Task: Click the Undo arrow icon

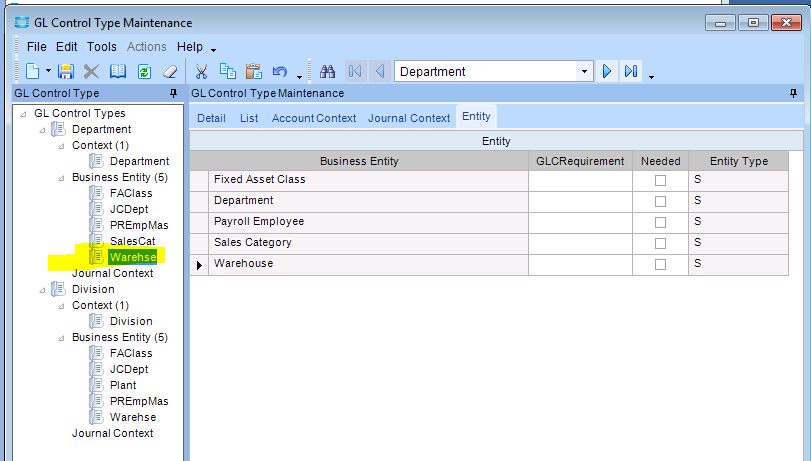Action: coord(280,71)
